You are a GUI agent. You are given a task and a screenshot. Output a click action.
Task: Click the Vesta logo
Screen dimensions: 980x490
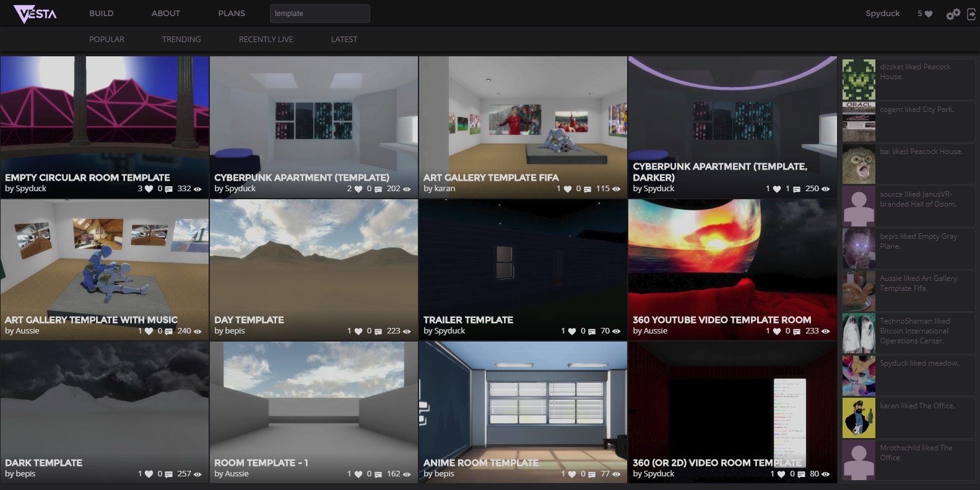click(35, 14)
